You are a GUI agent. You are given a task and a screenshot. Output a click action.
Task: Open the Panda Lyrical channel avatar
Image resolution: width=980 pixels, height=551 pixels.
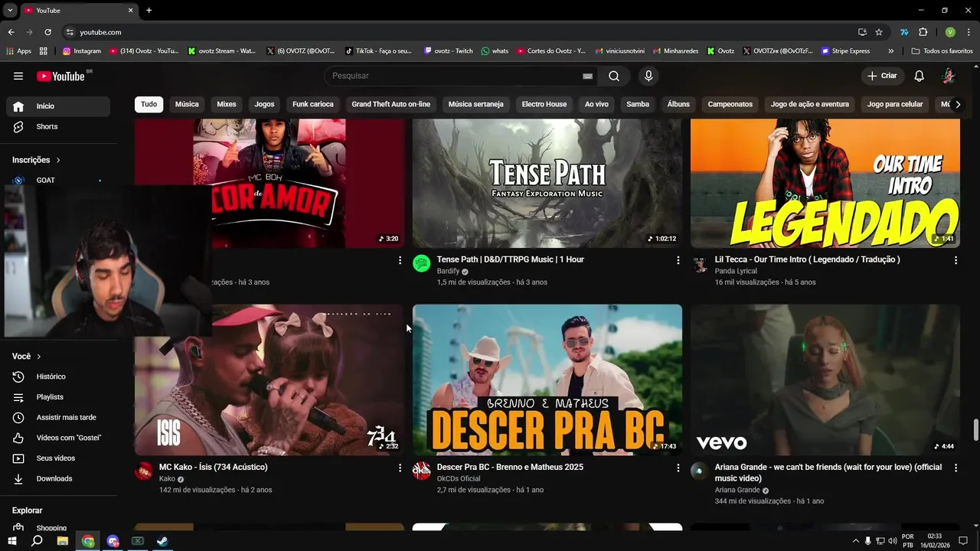click(x=700, y=264)
